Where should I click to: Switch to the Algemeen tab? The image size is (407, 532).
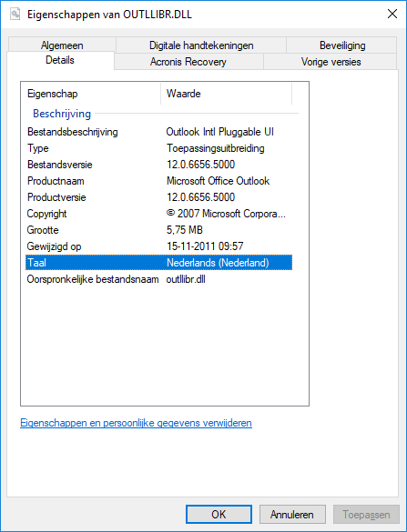62,45
